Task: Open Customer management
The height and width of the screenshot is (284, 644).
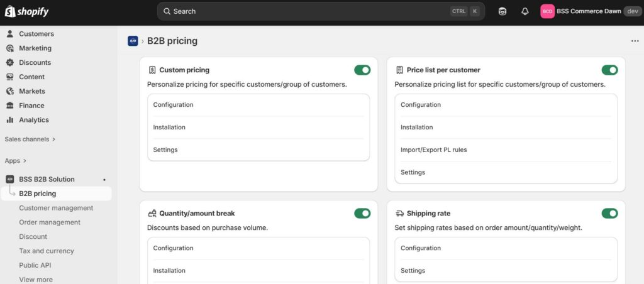Action: [56, 208]
